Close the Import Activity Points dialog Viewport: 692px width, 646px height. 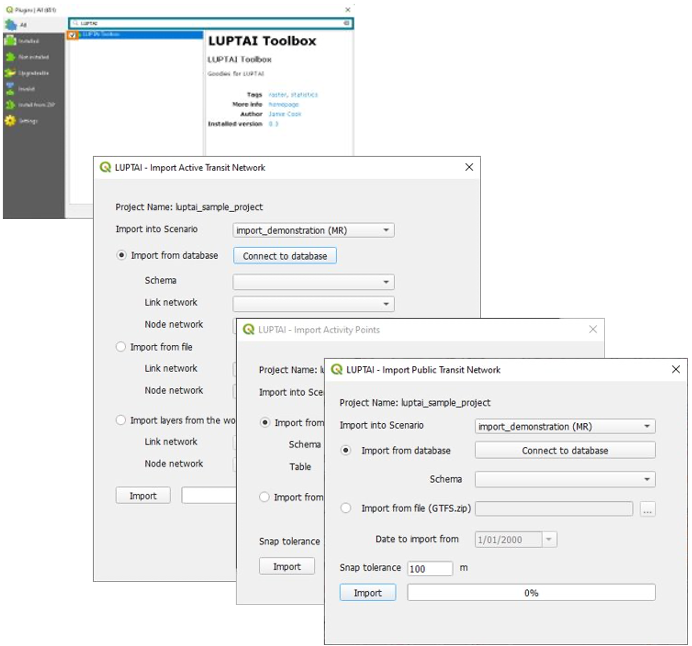tap(593, 329)
